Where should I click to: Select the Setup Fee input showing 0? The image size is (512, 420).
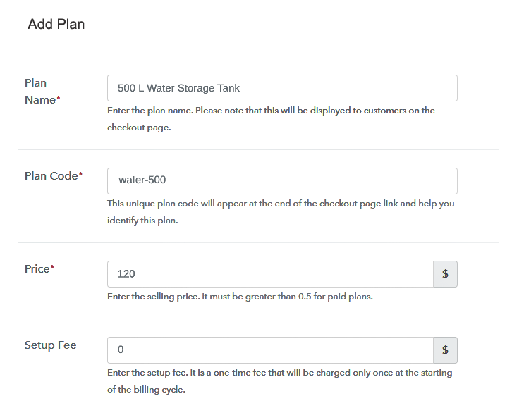coord(270,350)
